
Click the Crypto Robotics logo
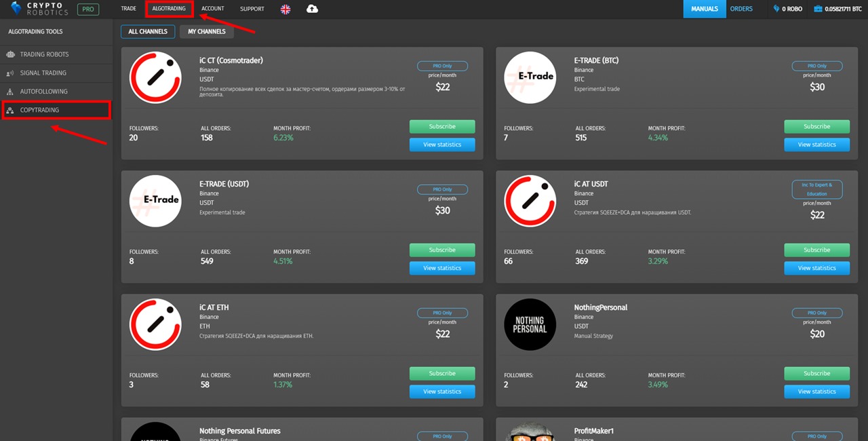click(x=40, y=9)
